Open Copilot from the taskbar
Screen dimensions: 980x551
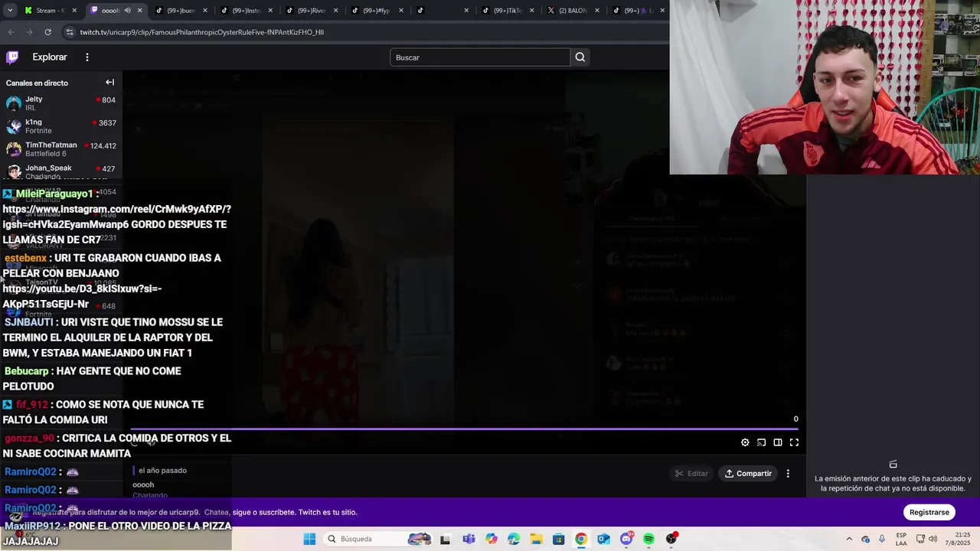click(x=491, y=539)
